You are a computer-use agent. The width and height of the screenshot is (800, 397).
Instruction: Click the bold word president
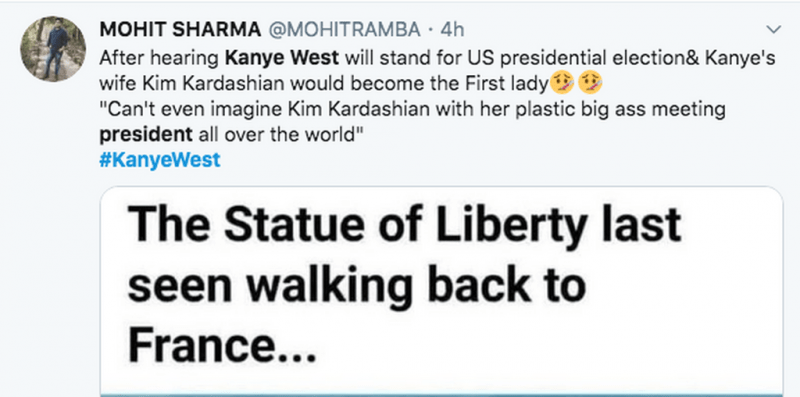point(146,135)
